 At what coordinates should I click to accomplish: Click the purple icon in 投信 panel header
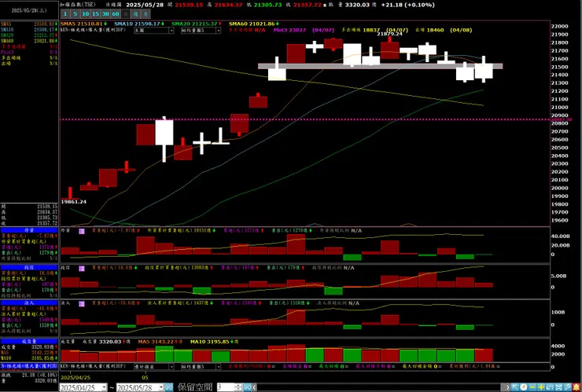81,267
